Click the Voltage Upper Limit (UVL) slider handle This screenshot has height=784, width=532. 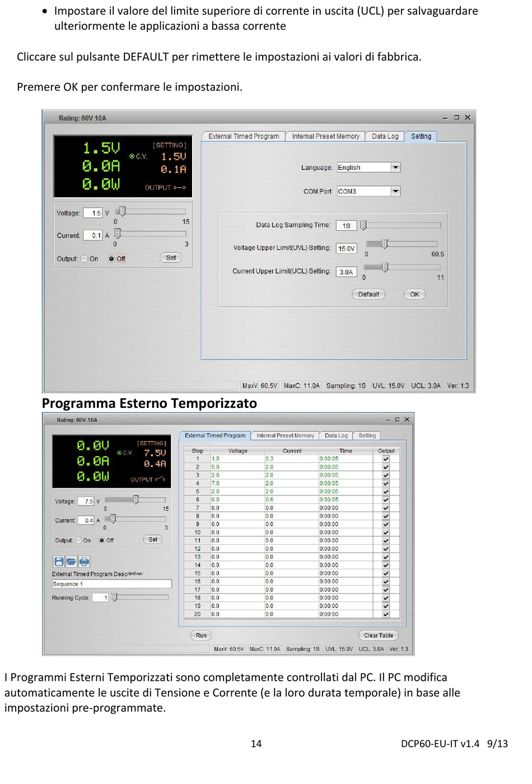tap(384, 244)
